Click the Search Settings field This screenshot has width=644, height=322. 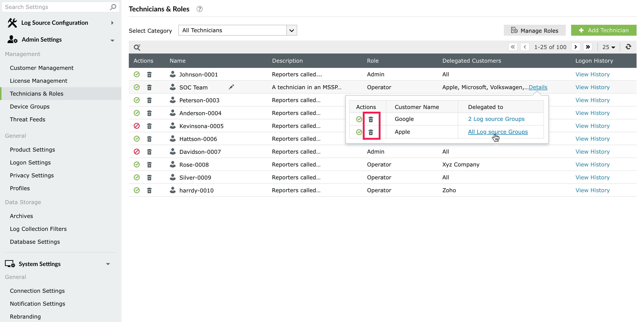tap(56, 7)
